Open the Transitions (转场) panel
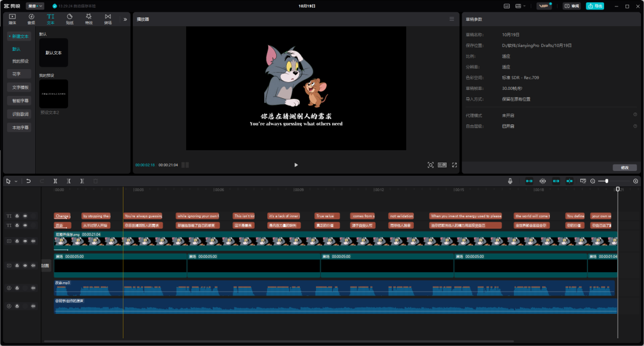644x346 pixels. [x=108, y=19]
